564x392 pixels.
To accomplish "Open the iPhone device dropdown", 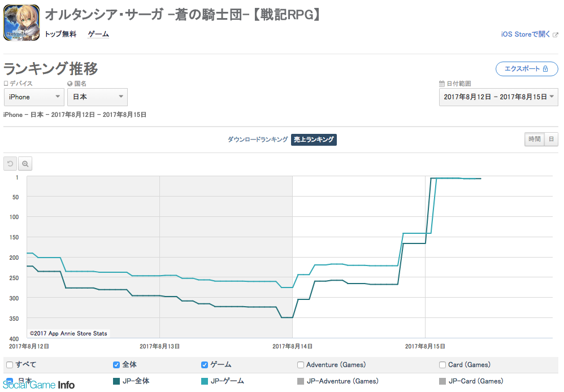I will click(34, 97).
